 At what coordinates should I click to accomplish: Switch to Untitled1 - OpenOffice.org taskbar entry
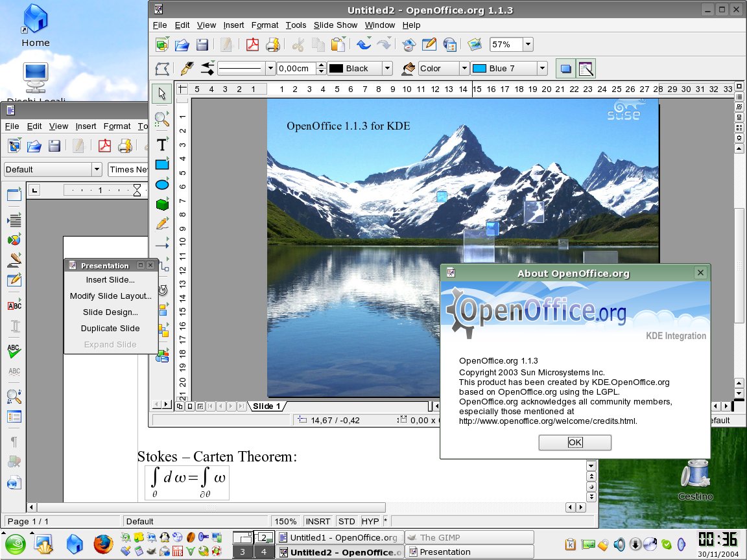point(340,537)
